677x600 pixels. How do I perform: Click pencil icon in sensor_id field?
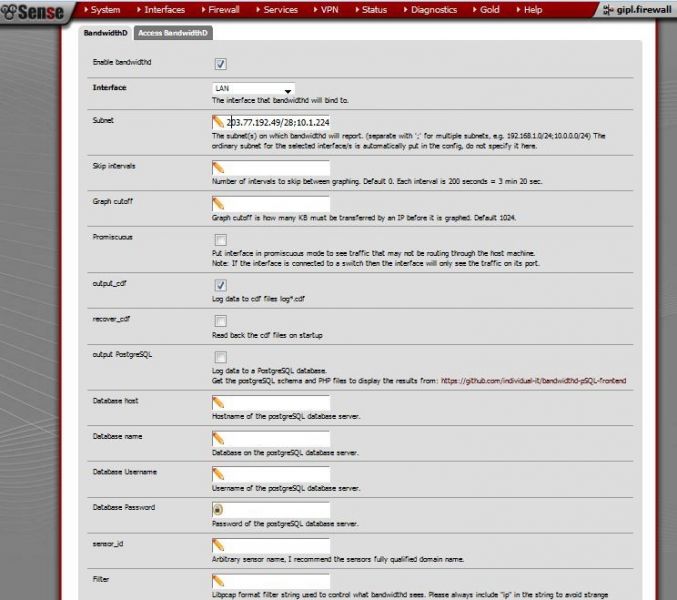click(x=218, y=546)
